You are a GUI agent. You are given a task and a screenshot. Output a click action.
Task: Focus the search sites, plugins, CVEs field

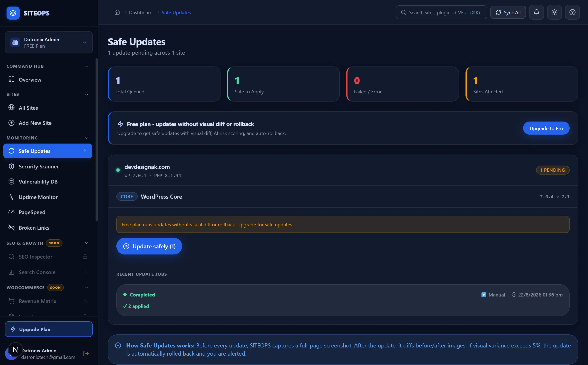coord(441,12)
